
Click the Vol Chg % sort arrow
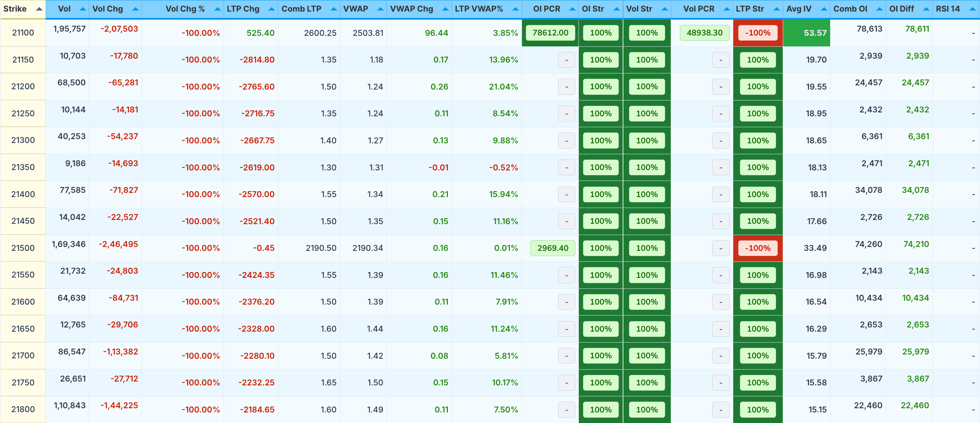[x=217, y=9]
